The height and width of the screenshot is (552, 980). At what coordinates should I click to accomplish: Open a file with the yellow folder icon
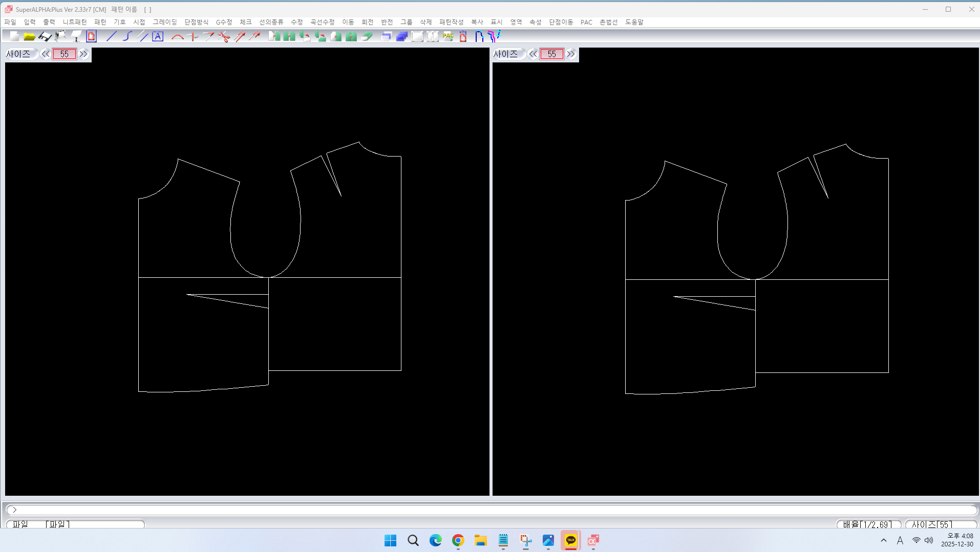(29, 36)
